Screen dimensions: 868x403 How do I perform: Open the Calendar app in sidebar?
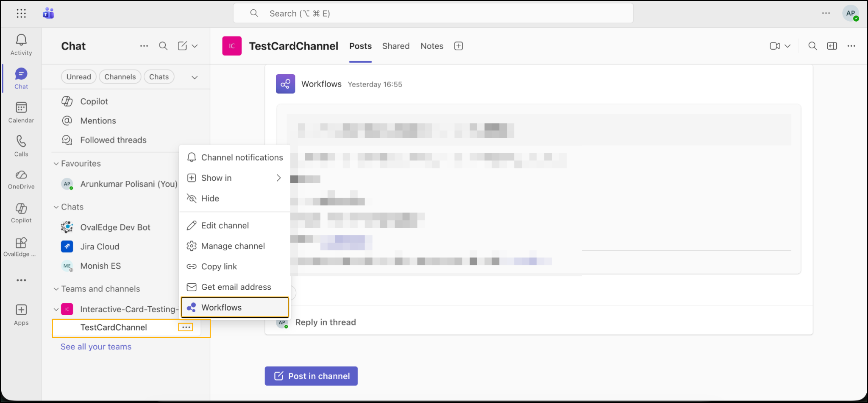click(21, 112)
